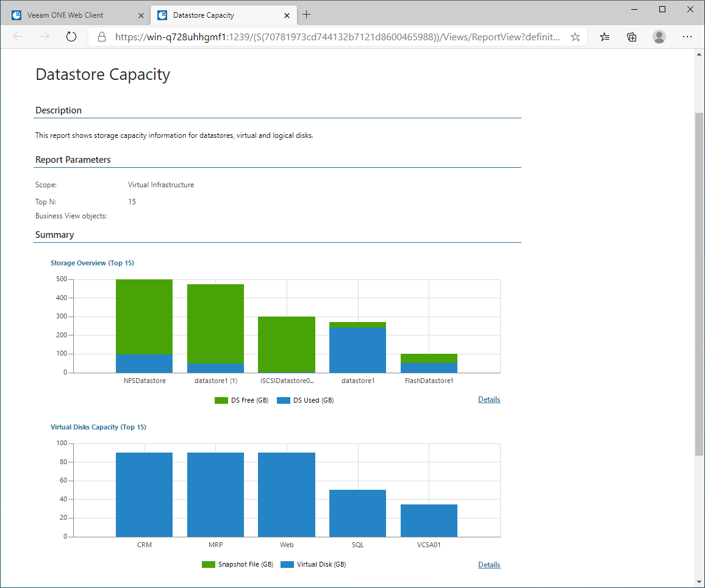Click the VCSA01 axis label

429,545
